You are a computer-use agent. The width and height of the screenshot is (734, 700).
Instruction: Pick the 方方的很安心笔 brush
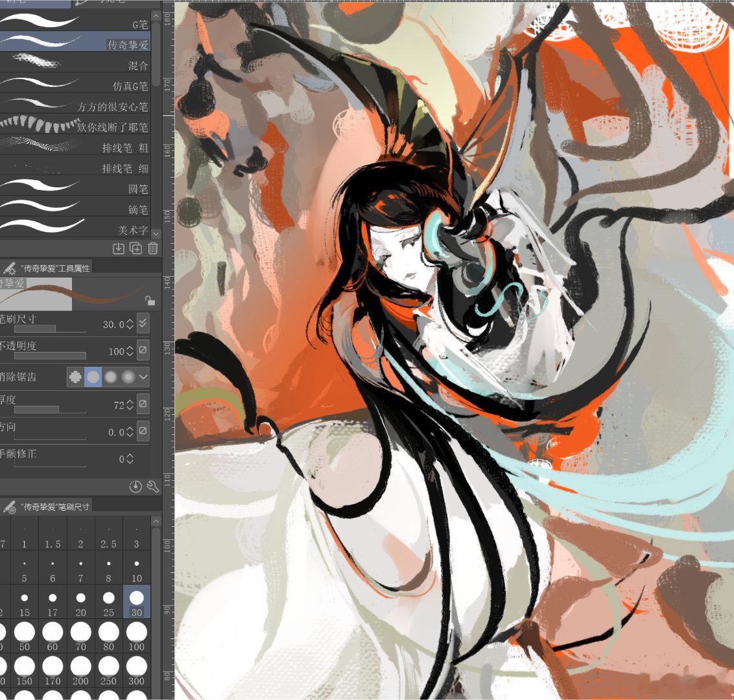click(x=75, y=103)
